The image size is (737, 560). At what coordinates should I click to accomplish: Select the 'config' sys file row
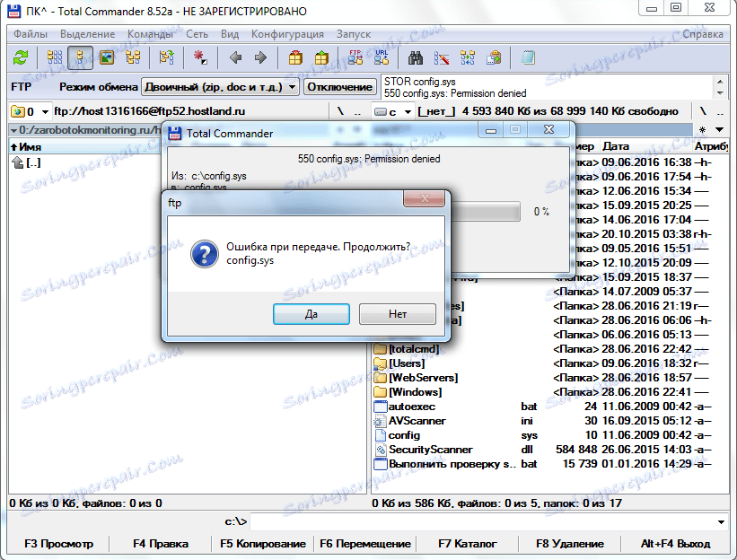tap(550, 435)
